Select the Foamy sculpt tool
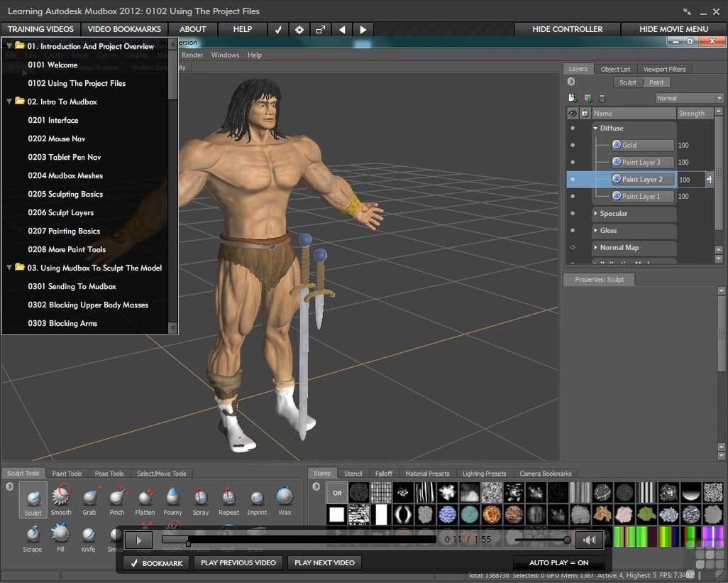 [172, 499]
